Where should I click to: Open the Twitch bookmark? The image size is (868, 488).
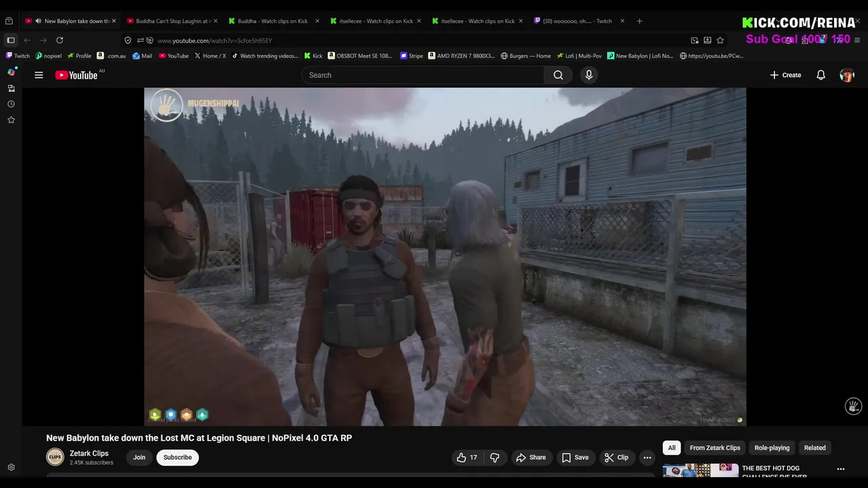[x=18, y=56]
